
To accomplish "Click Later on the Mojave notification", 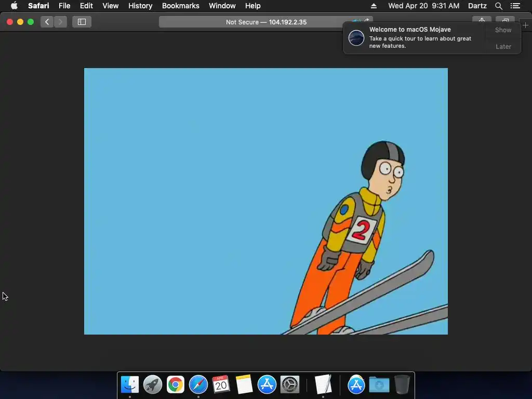I will [x=503, y=46].
